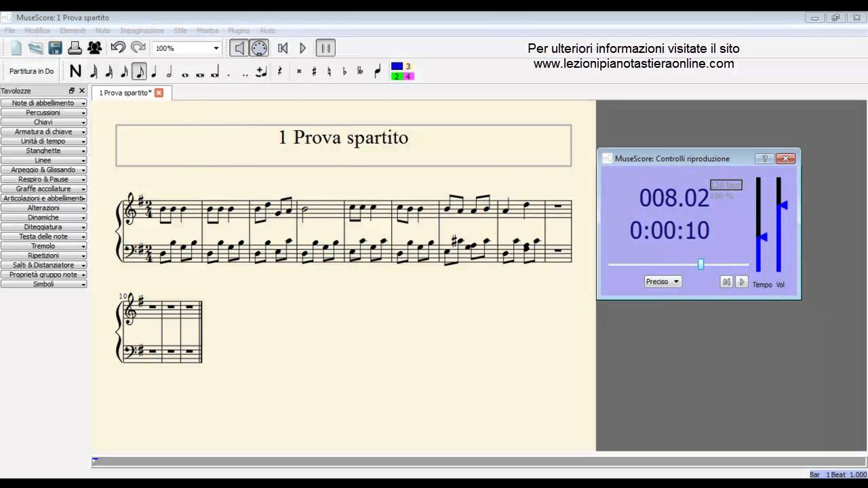Click the playback position slider handle
Viewport: 868px width, 488px height.
point(701,264)
